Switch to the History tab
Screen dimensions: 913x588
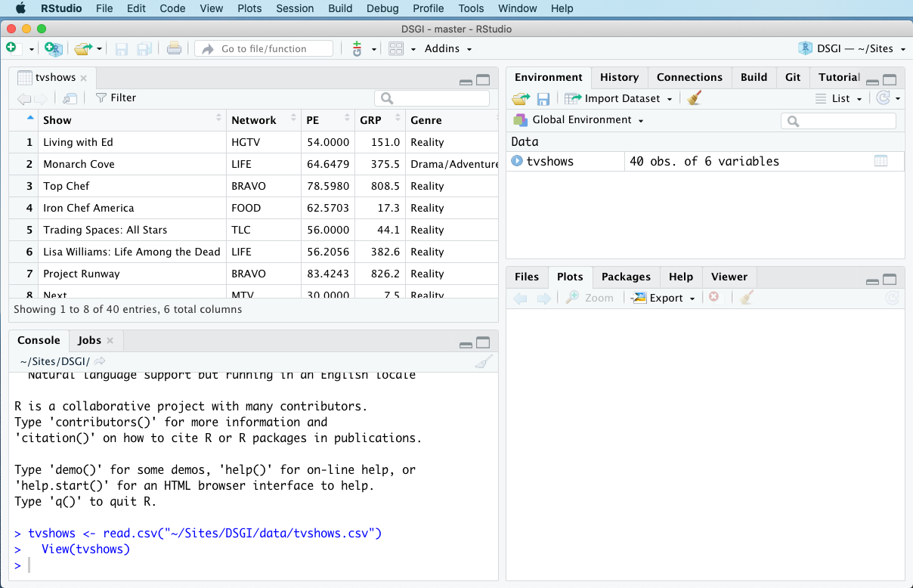point(619,77)
